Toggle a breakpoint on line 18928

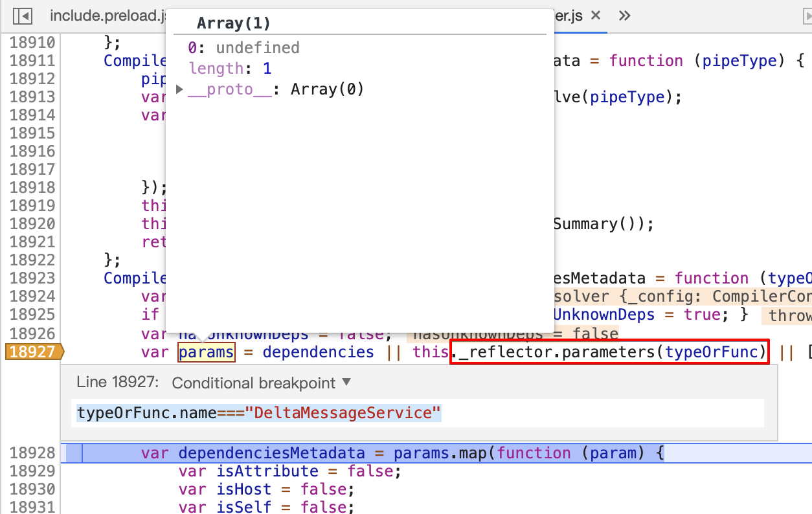coord(32,453)
